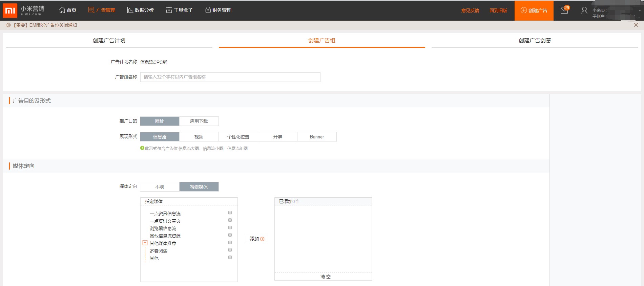Select 网址 as promotion purpose
The height and width of the screenshot is (286, 644).
click(x=160, y=121)
